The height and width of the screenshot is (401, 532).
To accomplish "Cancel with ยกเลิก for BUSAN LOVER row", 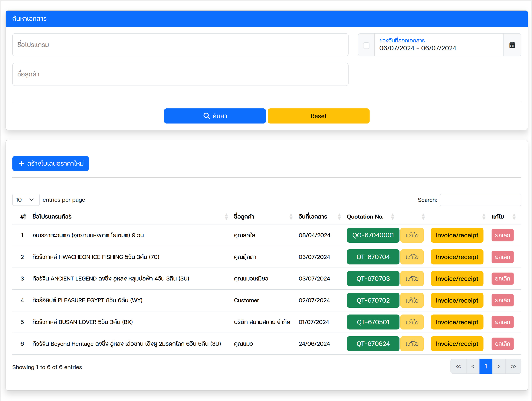I will pos(502,322).
